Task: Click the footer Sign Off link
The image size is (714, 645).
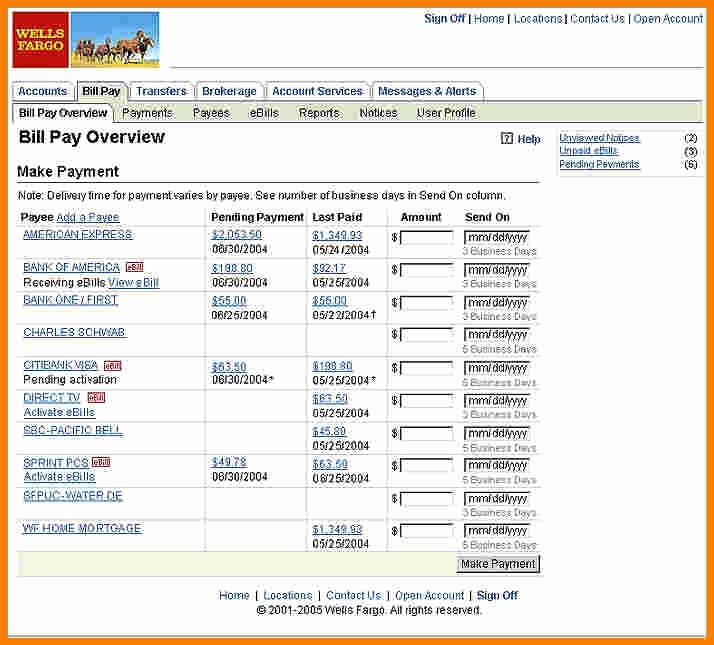Action: tap(497, 595)
